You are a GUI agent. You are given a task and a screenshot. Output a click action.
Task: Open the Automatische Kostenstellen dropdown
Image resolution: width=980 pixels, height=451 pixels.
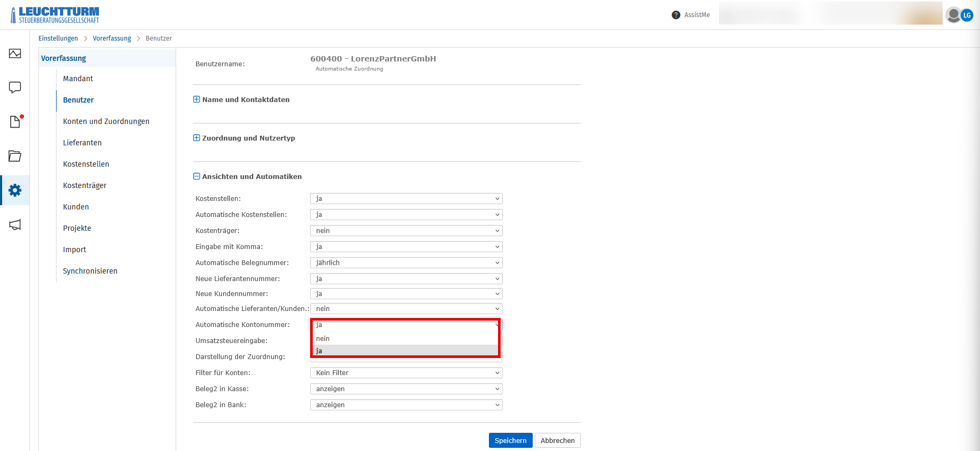coord(406,215)
